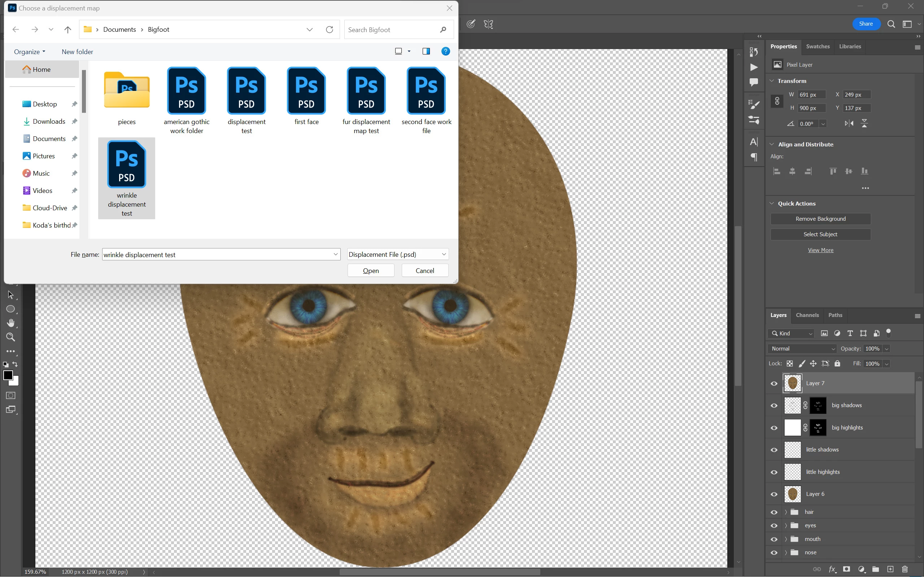This screenshot has height=577, width=924.
Task: Toggle visibility of the hair group
Action: tap(774, 512)
